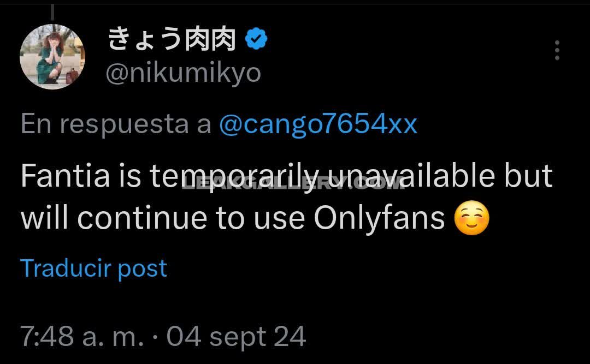Click the word temporarily in the post
This screenshot has height=364, width=590.
click(234, 177)
